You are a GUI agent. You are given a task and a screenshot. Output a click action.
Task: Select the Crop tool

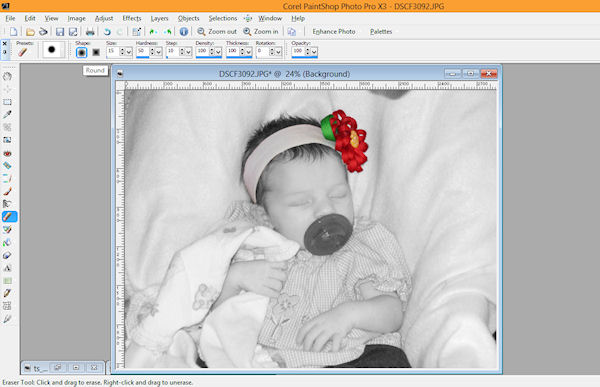[7, 127]
